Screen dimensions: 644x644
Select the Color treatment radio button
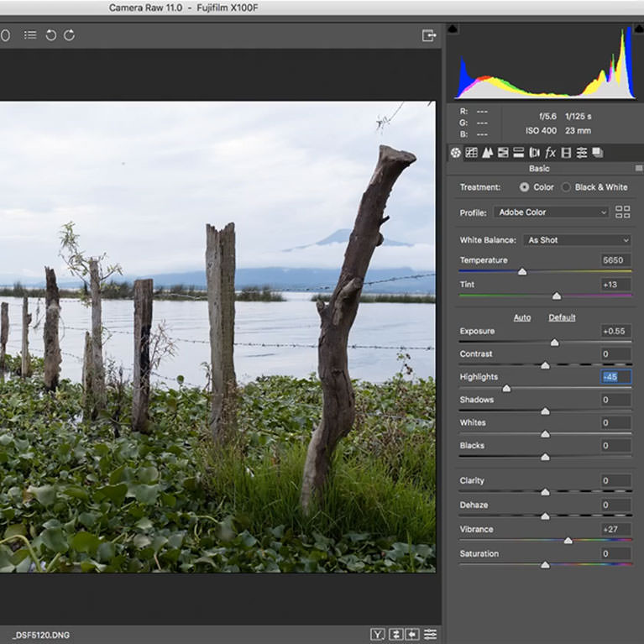click(525, 187)
